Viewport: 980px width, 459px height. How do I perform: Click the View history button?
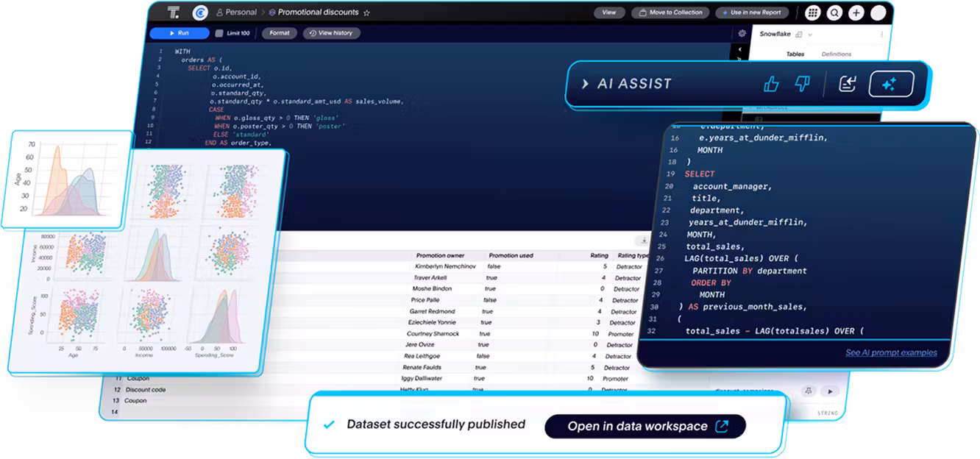point(331,33)
